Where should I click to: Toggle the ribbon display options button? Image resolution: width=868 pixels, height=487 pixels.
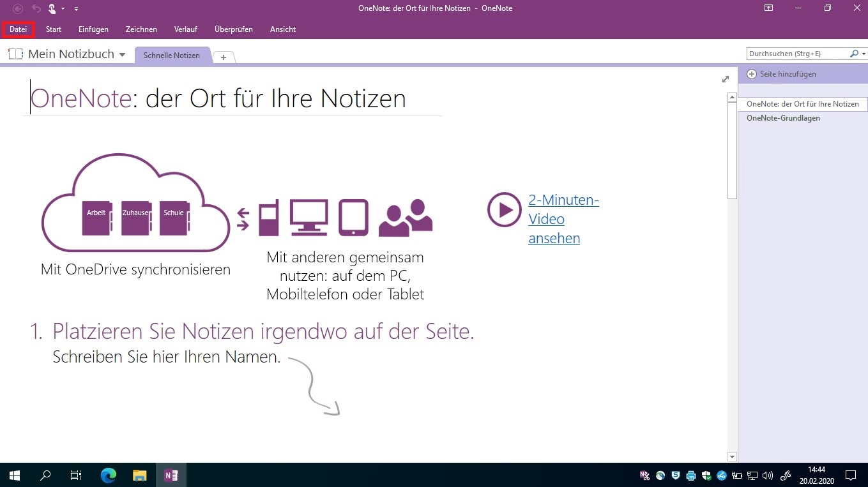[769, 8]
